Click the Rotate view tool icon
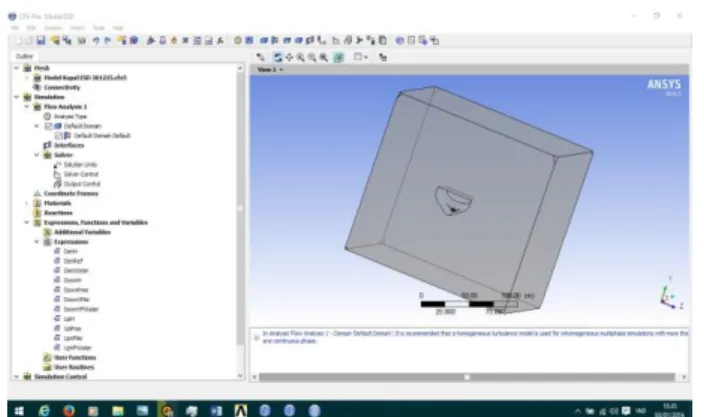 (x=277, y=57)
